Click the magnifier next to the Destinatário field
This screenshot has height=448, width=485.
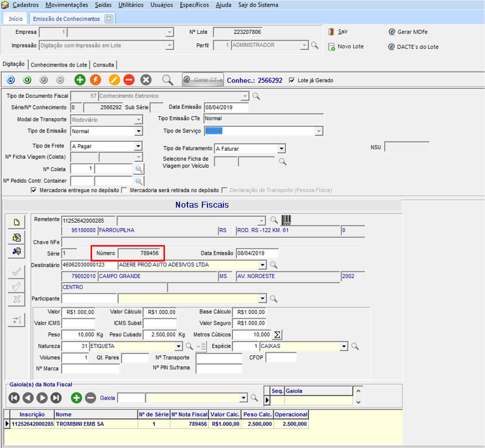point(274,265)
